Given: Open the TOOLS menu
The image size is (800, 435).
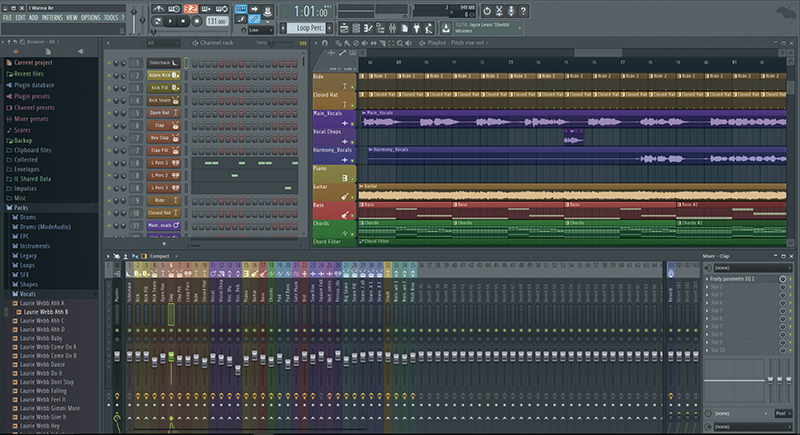Looking at the screenshot, I should point(111,18).
